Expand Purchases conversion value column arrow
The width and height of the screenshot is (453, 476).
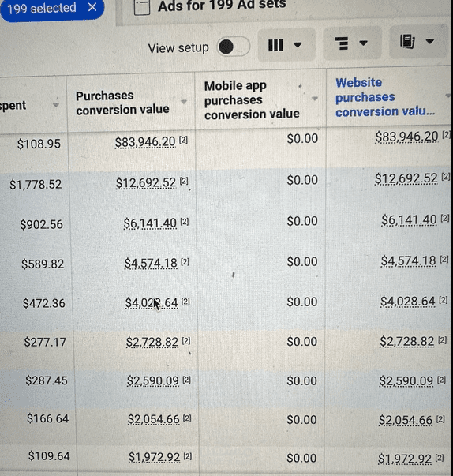coord(184,102)
